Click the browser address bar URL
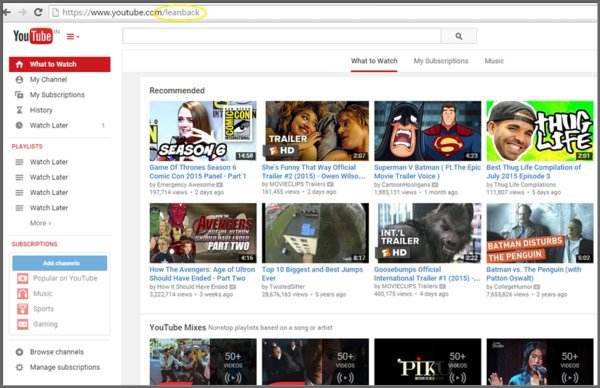 click(130, 13)
